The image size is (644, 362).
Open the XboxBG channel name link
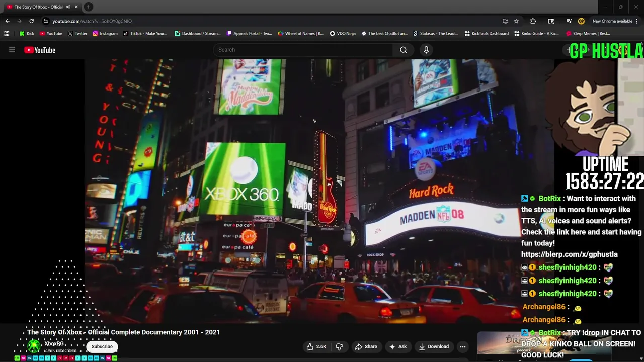click(x=54, y=344)
